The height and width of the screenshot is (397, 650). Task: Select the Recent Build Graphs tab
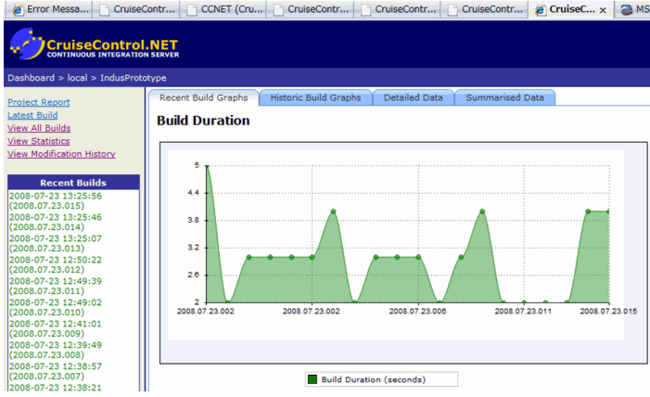[204, 98]
